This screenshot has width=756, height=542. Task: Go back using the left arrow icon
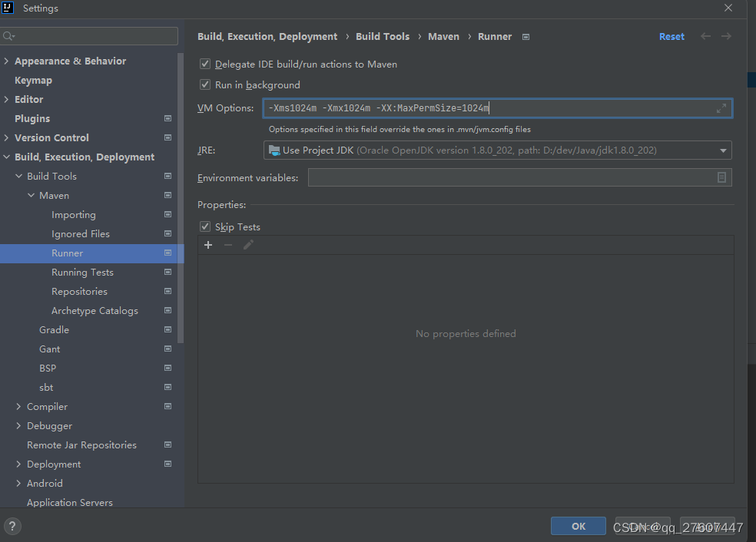pyautogui.click(x=705, y=36)
